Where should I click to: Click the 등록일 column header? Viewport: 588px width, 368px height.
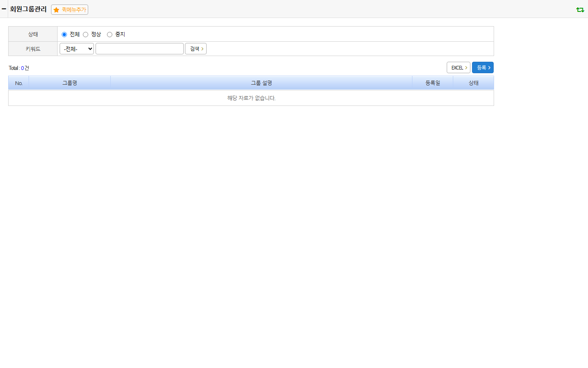[433, 83]
